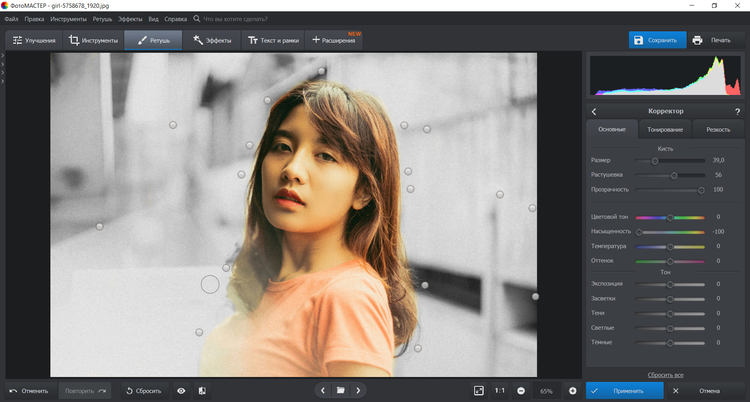The width and height of the screenshot is (750, 402).
Task: Open the file browser folder icon
Action: (340, 390)
